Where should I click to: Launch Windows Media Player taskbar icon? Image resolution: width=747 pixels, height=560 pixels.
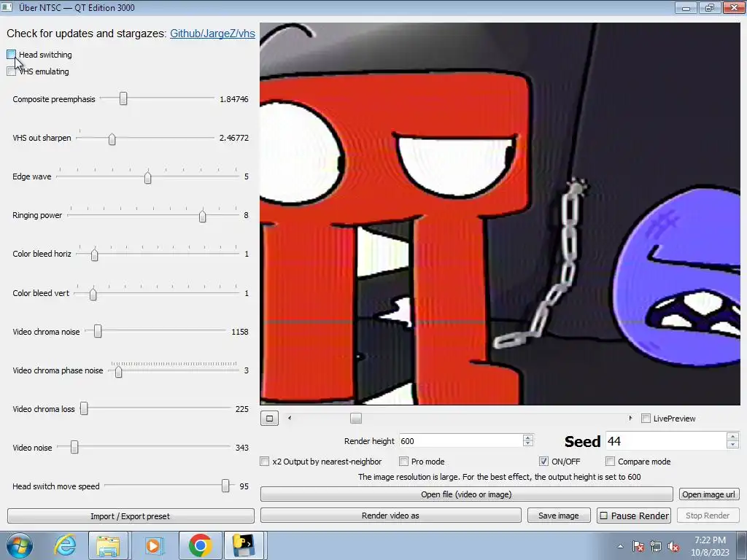(153, 545)
